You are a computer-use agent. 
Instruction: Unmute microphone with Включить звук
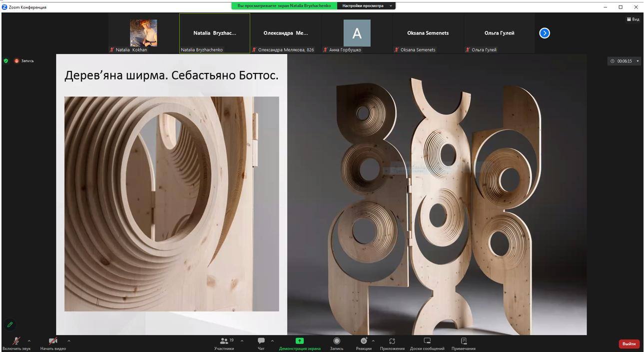[16, 343]
